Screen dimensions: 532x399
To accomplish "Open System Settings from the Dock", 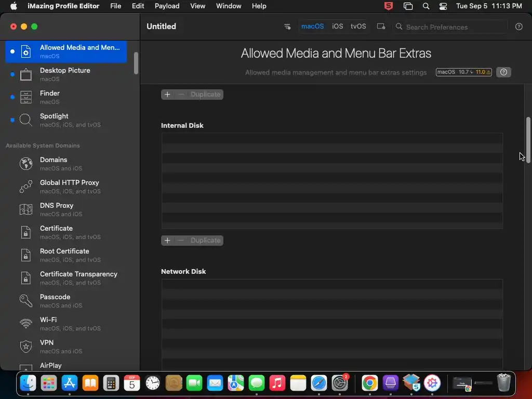I will (x=340, y=383).
